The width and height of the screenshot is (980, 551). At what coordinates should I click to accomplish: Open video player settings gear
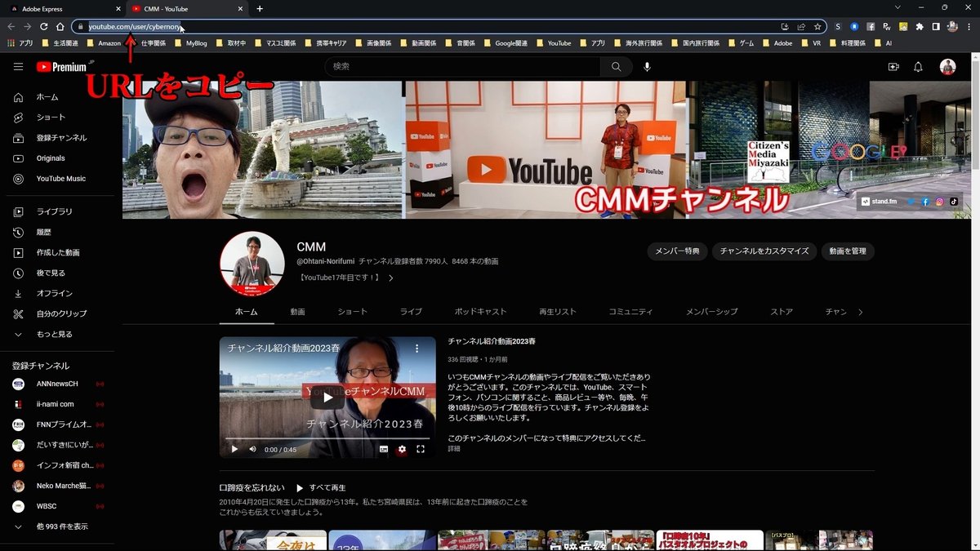tap(402, 449)
